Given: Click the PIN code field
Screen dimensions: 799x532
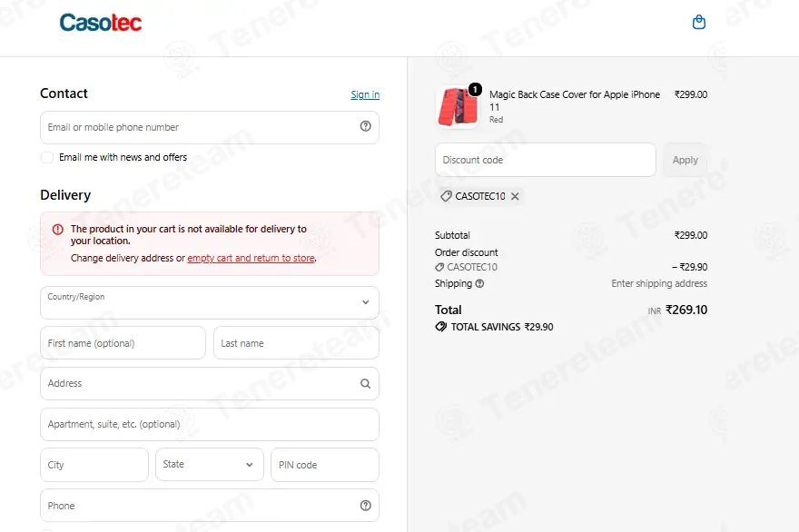Looking at the screenshot, I should click(325, 465).
